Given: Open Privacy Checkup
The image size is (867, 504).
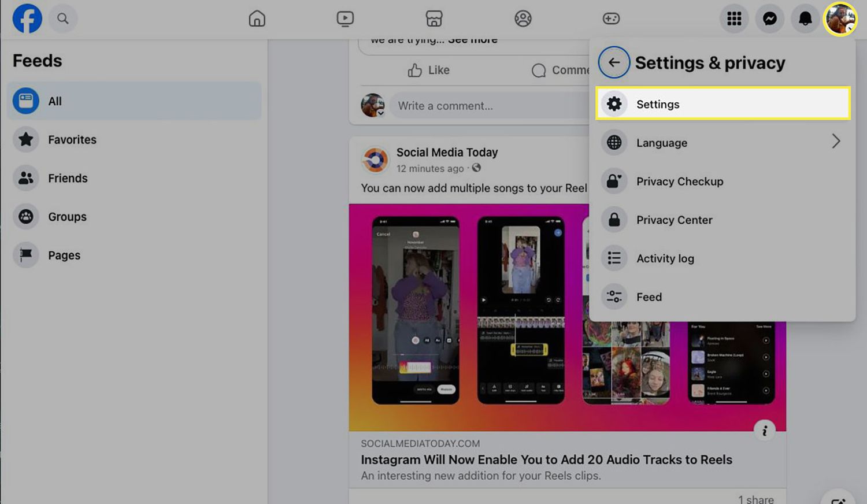Looking at the screenshot, I should click(x=680, y=181).
